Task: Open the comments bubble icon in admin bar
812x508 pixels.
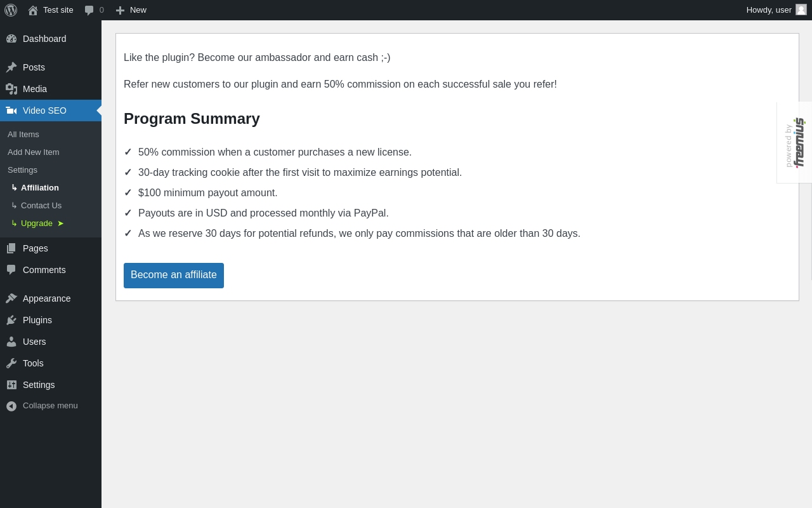Action: (89, 10)
